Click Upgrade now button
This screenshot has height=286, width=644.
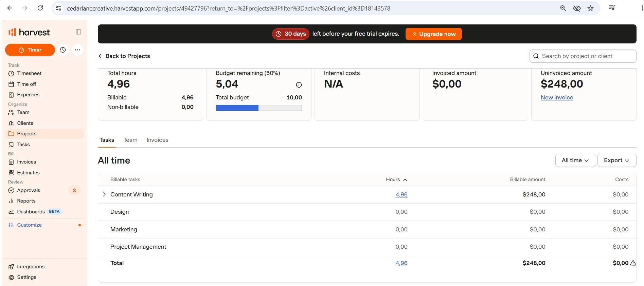(x=434, y=34)
